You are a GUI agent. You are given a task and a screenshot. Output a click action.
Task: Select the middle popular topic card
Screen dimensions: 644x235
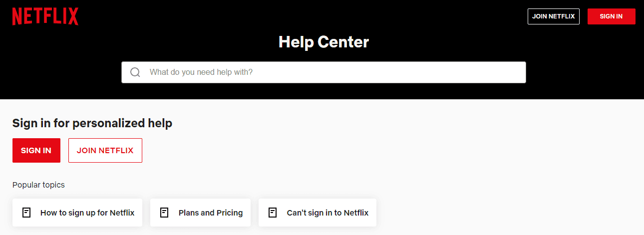tap(201, 213)
